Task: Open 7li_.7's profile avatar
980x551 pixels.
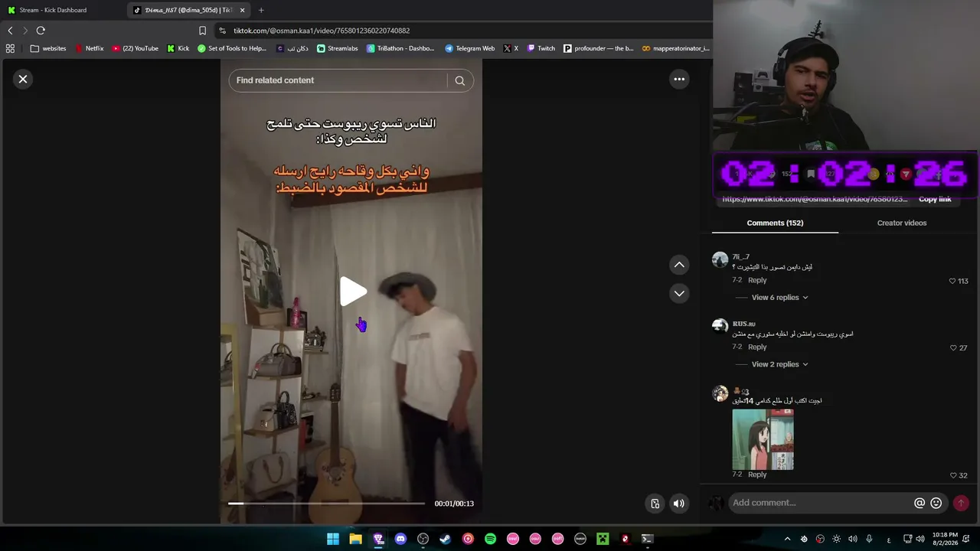Action: coord(720,260)
